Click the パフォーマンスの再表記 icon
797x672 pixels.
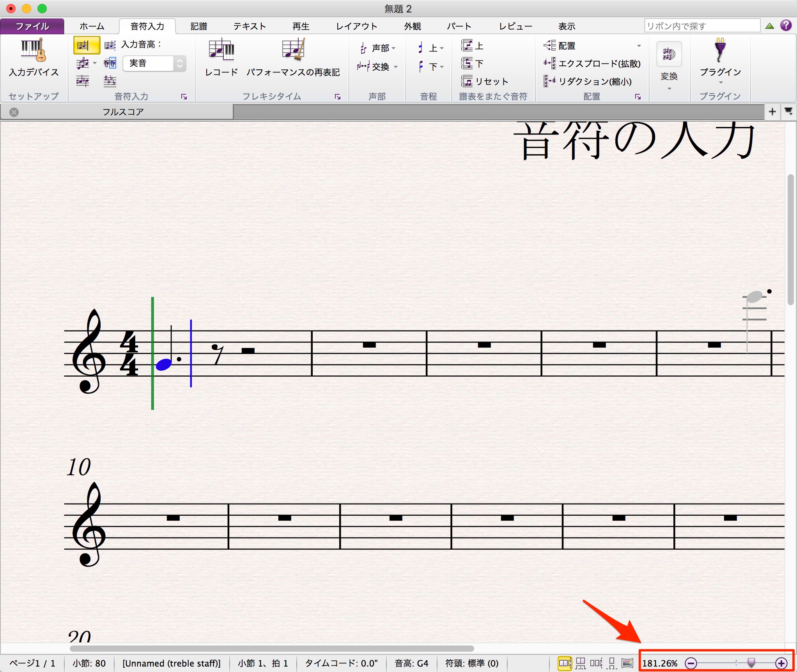click(293, 50)
